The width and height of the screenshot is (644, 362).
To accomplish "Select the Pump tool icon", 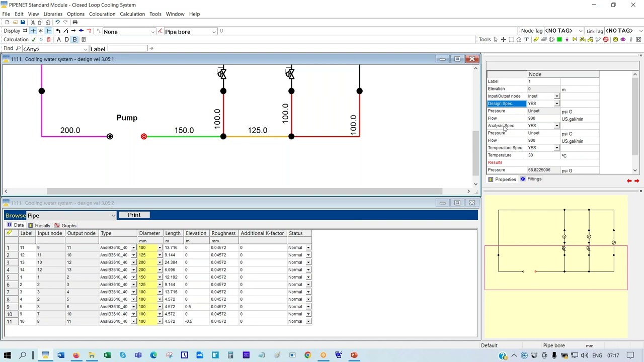I will point(551,39).
